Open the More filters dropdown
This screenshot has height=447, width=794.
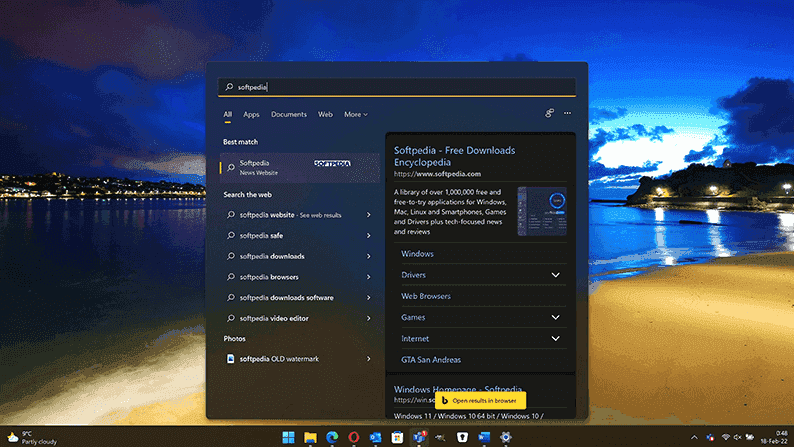(x=356, y=114)
